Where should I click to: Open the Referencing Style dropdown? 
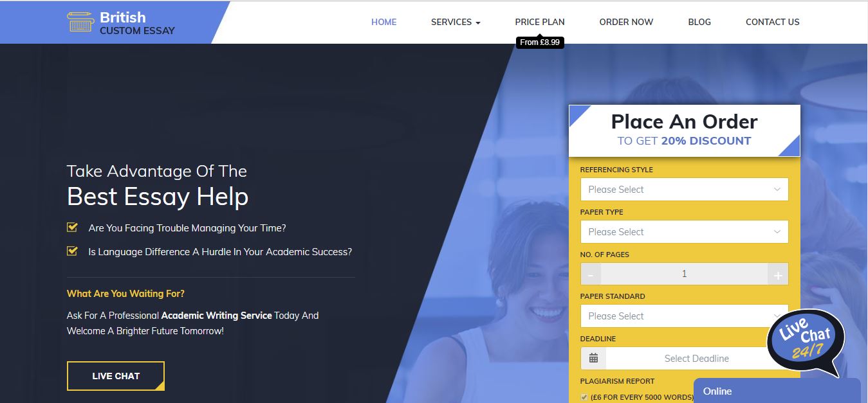(684, 190)
